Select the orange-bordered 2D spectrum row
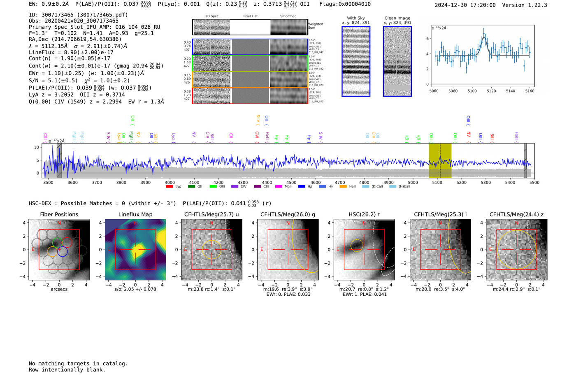The width and height of the screenshot is (576, 392). click(x=250, y=79)
